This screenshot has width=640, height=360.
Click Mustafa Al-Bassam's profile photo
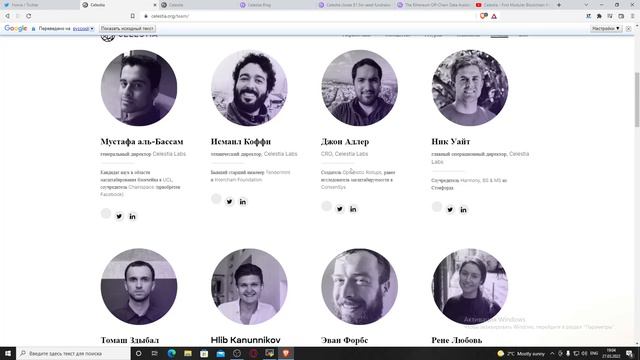(x=139, y=88)
